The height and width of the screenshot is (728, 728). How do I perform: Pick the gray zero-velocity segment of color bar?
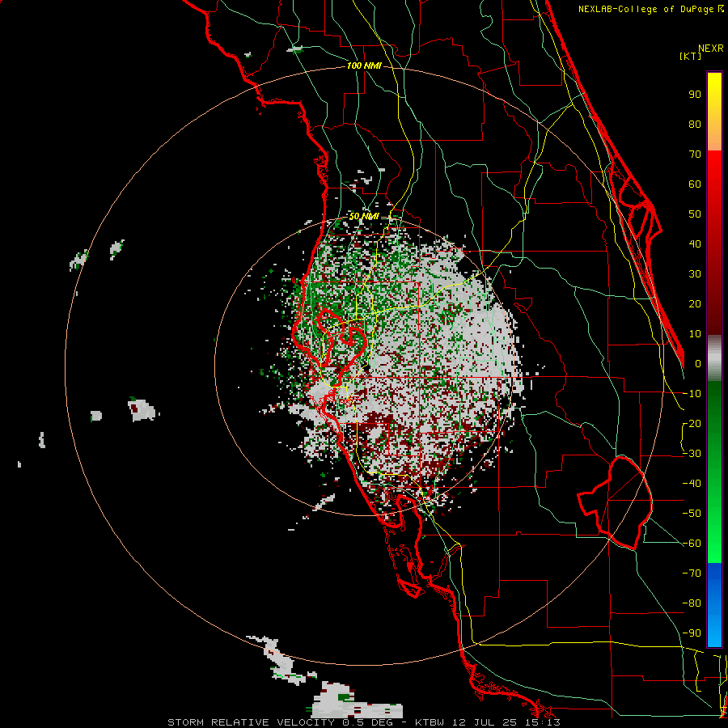(x=714, y=358)
